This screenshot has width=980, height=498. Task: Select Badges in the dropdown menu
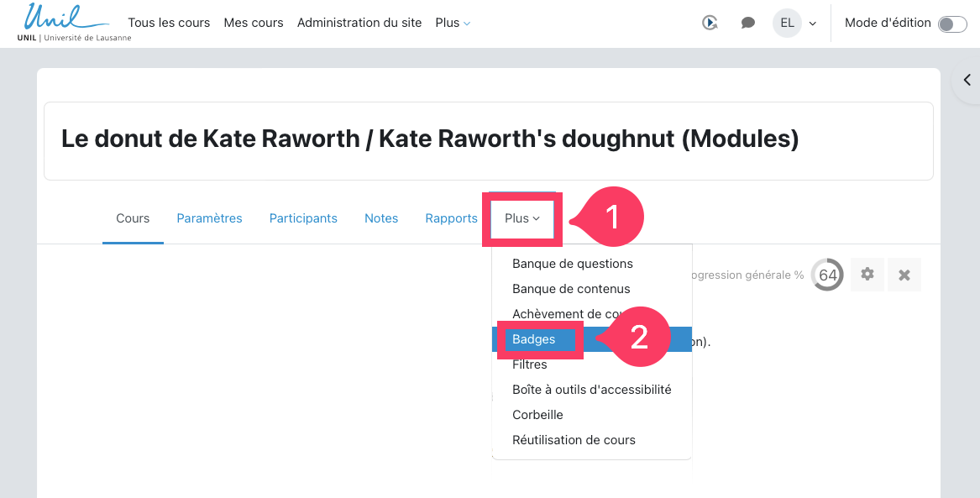[534, 339]
